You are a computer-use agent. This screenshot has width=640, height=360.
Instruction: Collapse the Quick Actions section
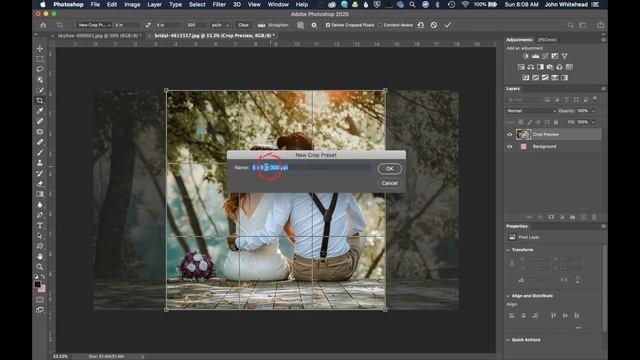(x=508, y=340)
